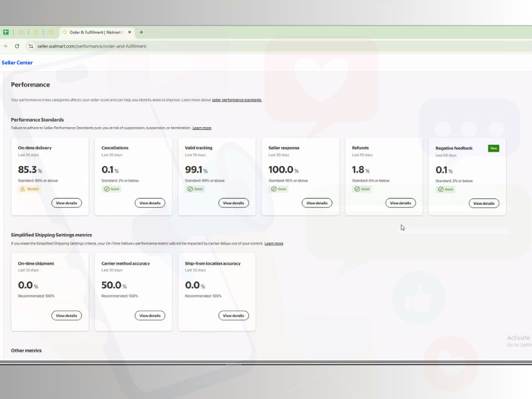This screenshot has width=532, height=399.
Task: Click the Good badge on Valid tracking card
Action: pos(195,189)
